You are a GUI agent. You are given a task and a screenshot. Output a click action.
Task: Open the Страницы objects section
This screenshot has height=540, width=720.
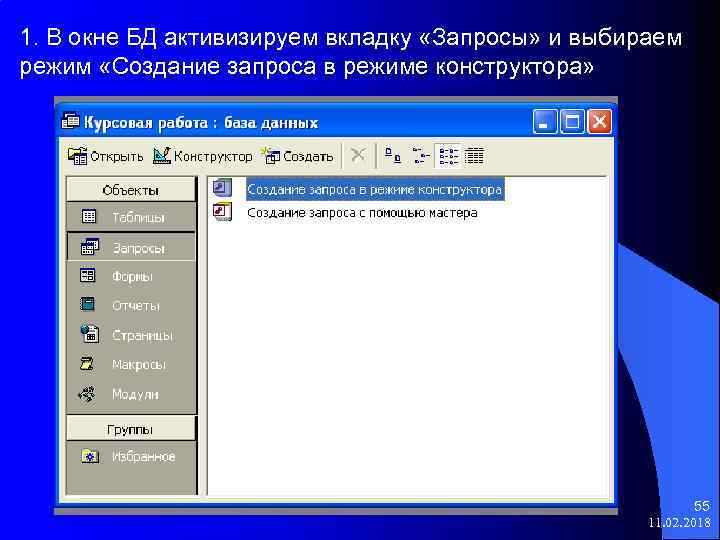point(131,335)
